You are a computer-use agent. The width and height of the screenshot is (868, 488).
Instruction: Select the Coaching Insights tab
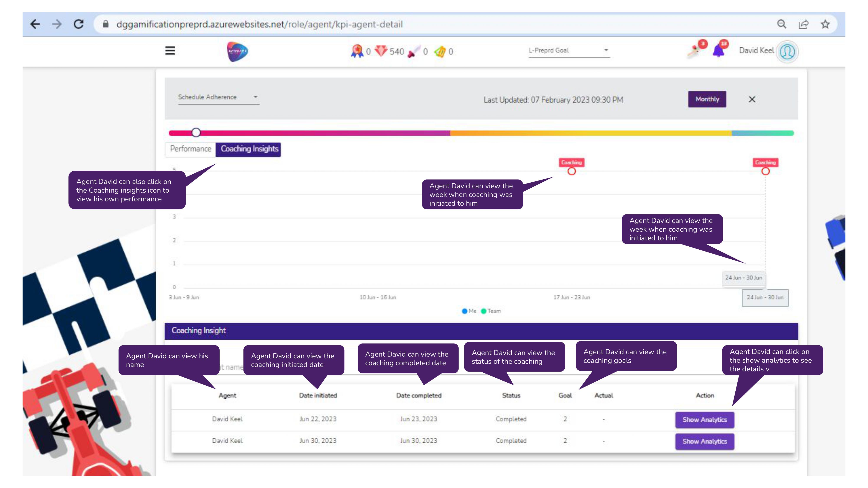(249, 149)
